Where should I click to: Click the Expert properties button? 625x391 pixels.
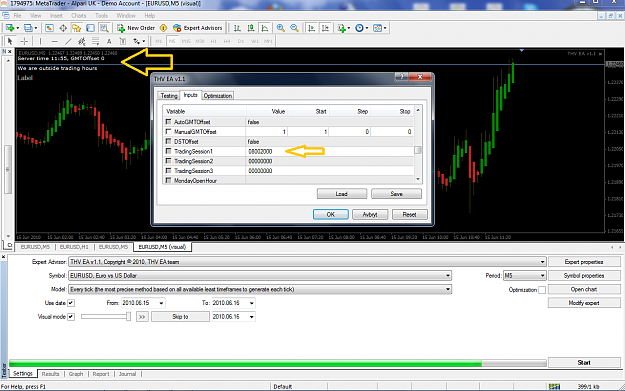pos(584,262)
